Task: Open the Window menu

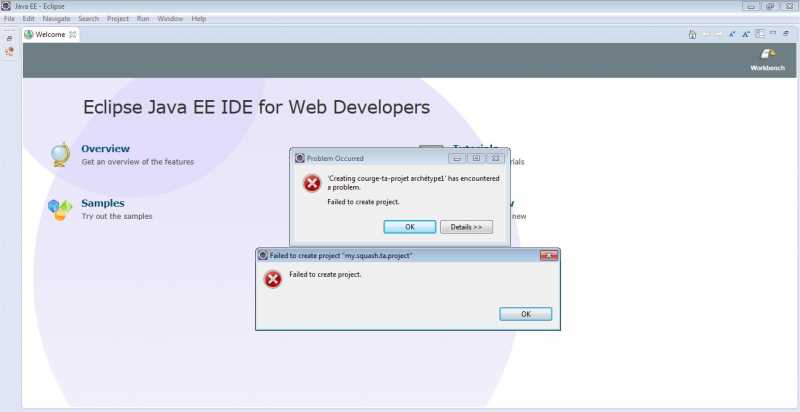Action: (x=170, y=19)
